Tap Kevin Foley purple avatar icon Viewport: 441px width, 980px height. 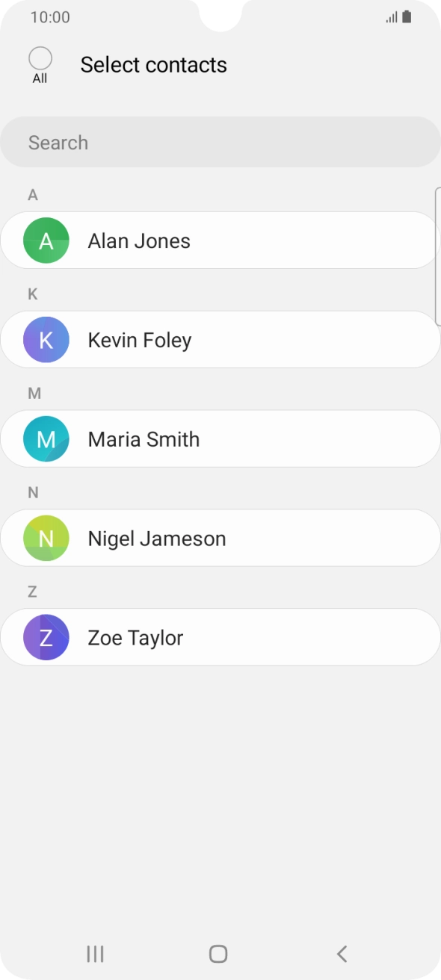46,340
